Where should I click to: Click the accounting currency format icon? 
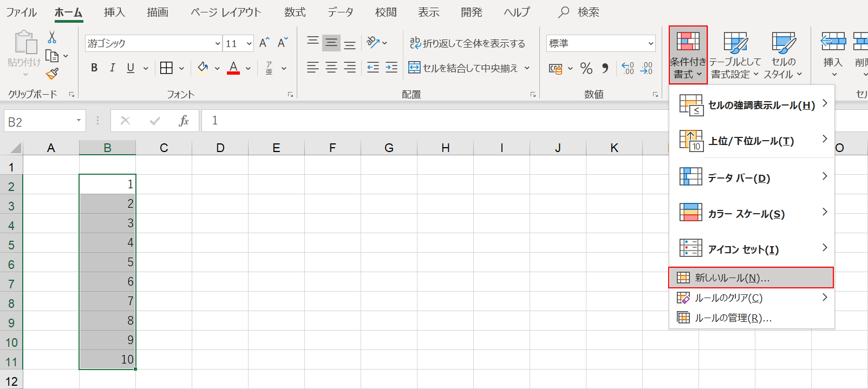point(556,69)
